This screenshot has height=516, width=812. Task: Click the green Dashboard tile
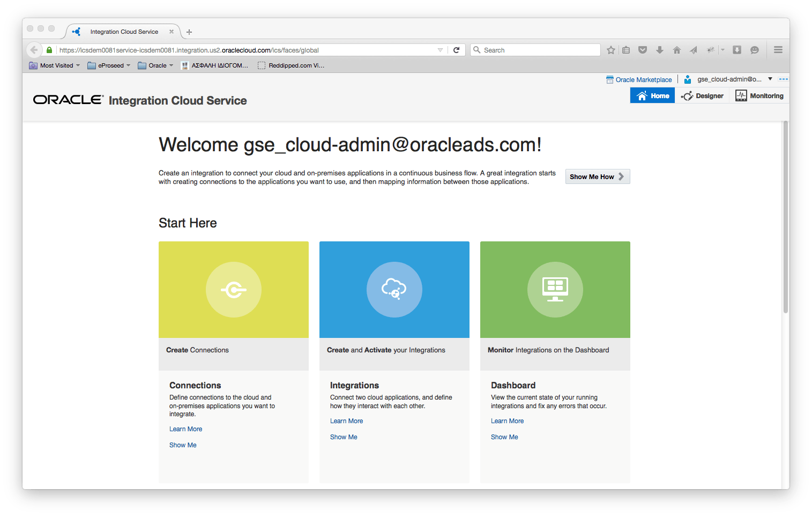click(x=555, y=290)
